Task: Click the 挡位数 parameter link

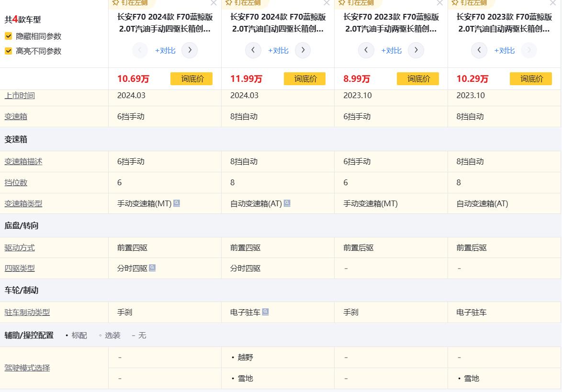Action: 16,182
